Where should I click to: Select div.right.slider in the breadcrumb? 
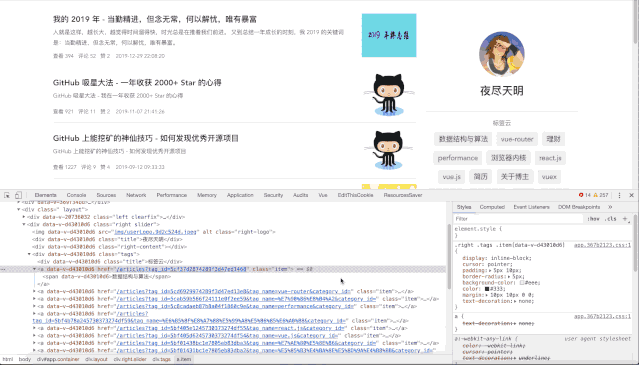tap(130, 359)
